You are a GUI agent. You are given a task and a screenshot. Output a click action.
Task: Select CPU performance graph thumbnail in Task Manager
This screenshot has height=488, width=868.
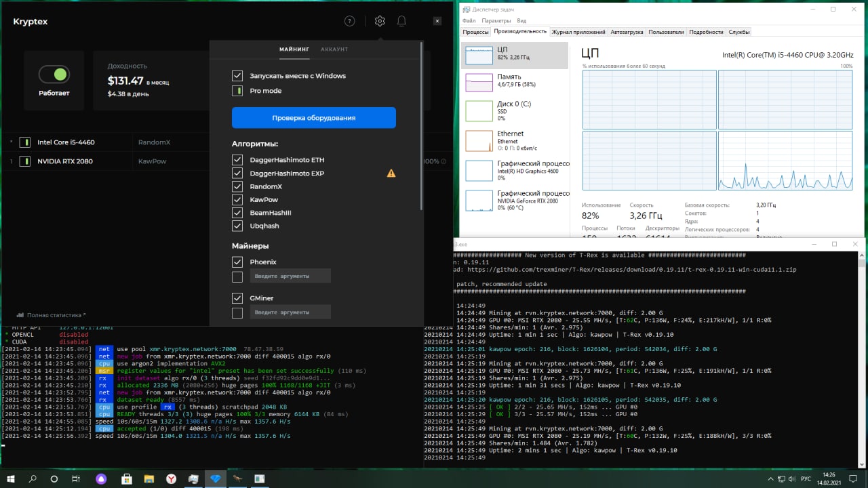point(479,55)
